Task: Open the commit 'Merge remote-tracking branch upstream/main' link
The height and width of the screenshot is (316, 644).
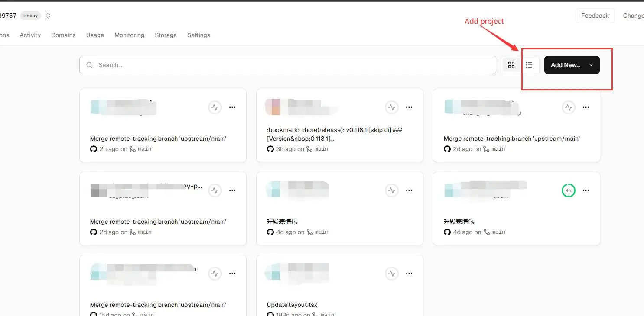Action: (158, 139)
